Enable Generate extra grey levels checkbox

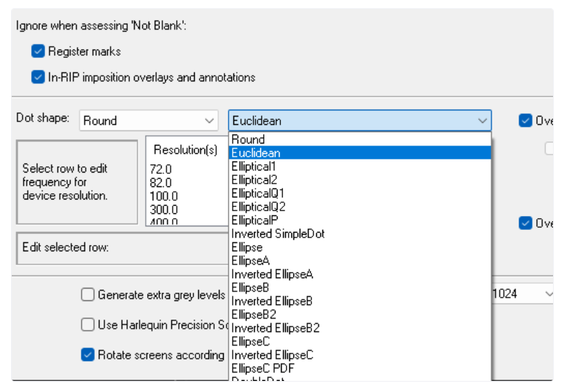pos(88,295)
